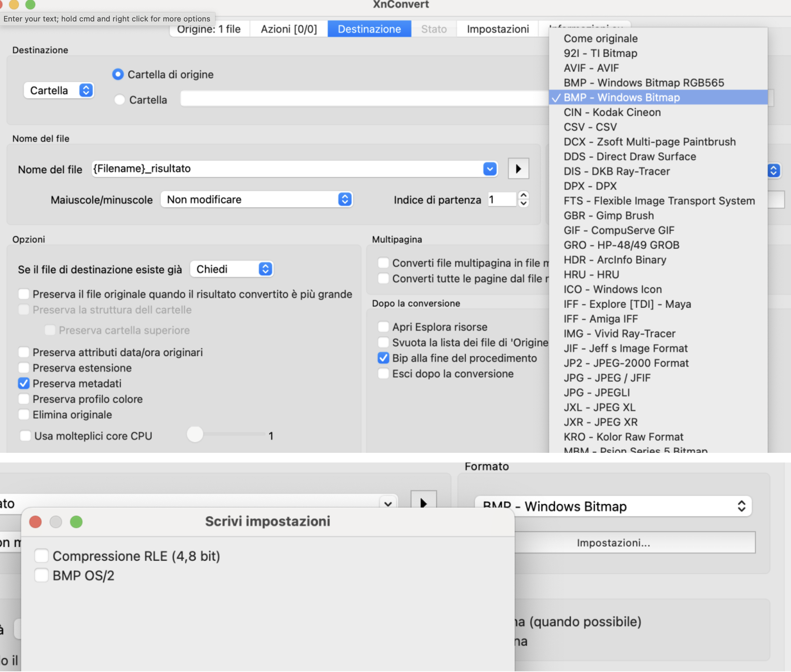
Task: Open Maiuscole/minuscole Non modificare dropdown
Action: 257,199
